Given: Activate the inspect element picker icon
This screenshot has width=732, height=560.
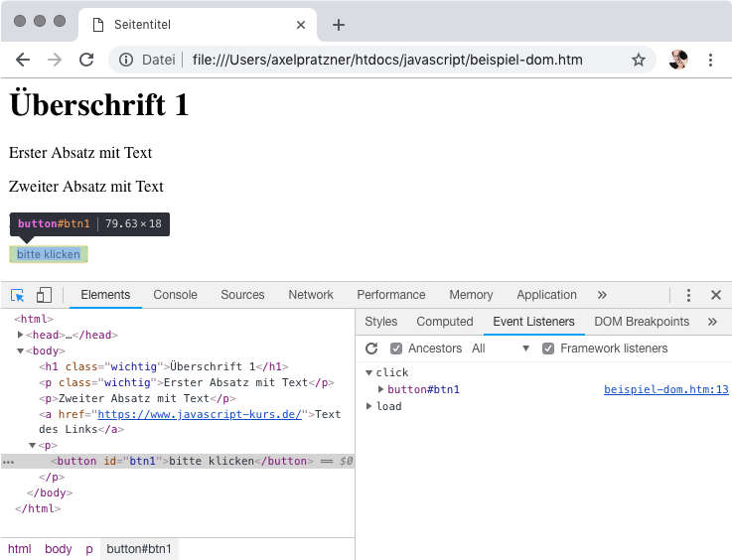Looking at the screenshot, I should [18, 295].
